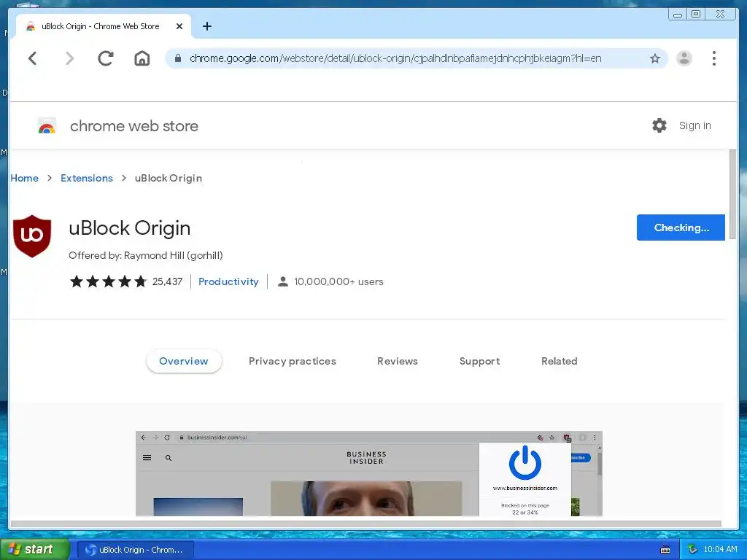747x560 pixels.
Task: Open the Related tab
Action: [x=560, y=361]
